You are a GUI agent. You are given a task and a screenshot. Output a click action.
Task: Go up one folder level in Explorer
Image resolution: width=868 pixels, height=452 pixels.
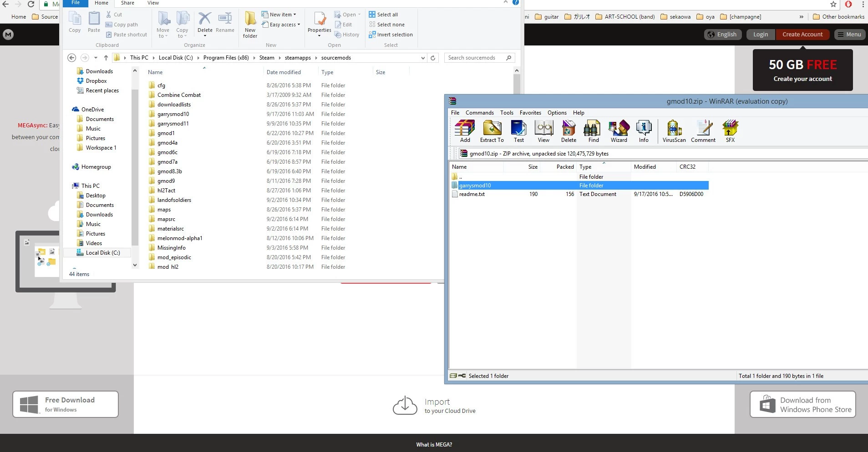pos(106,58)
